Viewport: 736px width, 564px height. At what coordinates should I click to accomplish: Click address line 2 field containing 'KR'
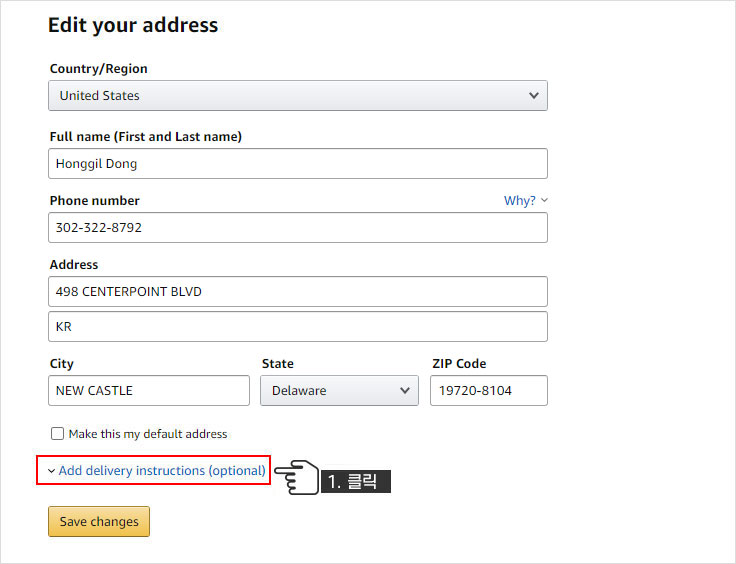[x=297, y=327]
